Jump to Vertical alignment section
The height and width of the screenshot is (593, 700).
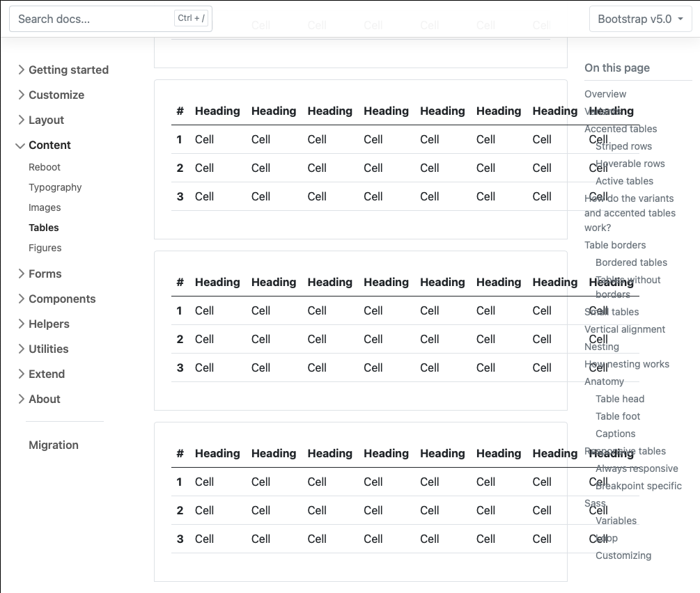click(x=625, y=329)
